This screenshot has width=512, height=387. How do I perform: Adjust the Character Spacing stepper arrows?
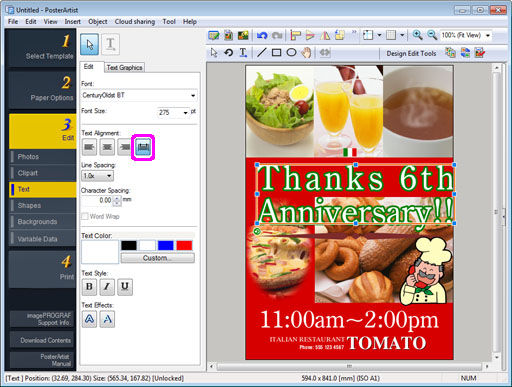click(x=117, y=200)
